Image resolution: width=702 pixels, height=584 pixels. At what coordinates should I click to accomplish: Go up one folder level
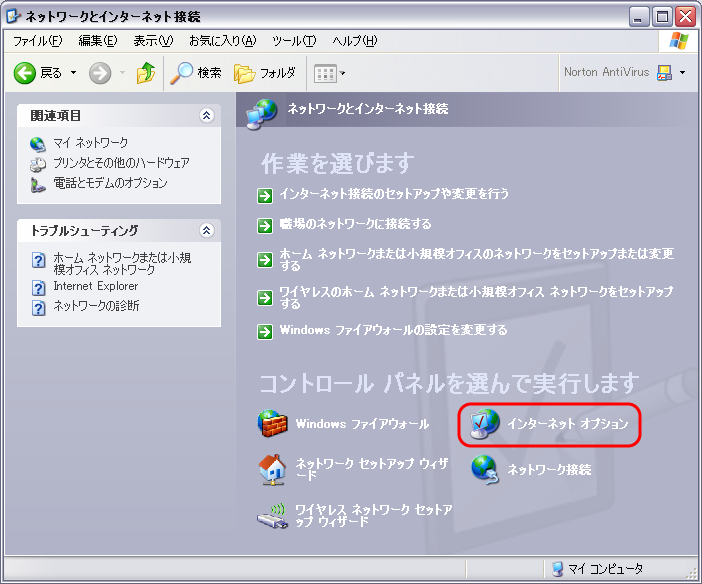coord(146,73)
